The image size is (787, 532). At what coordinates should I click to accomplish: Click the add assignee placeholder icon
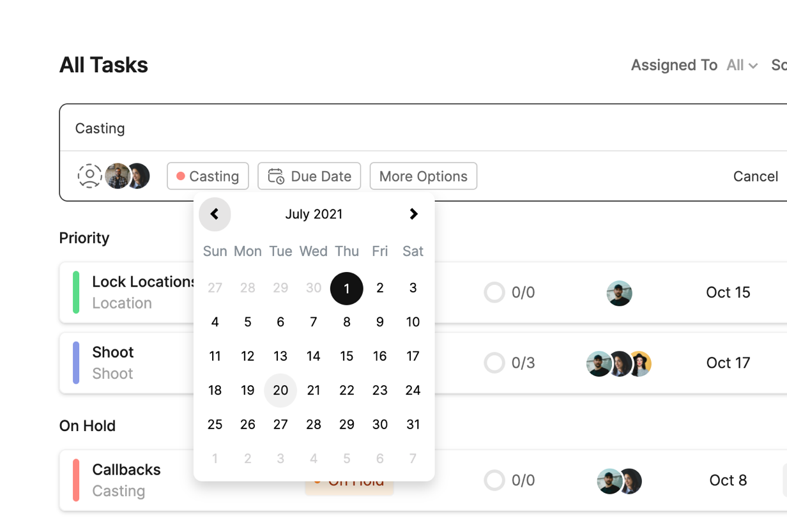tap(90, 176)
